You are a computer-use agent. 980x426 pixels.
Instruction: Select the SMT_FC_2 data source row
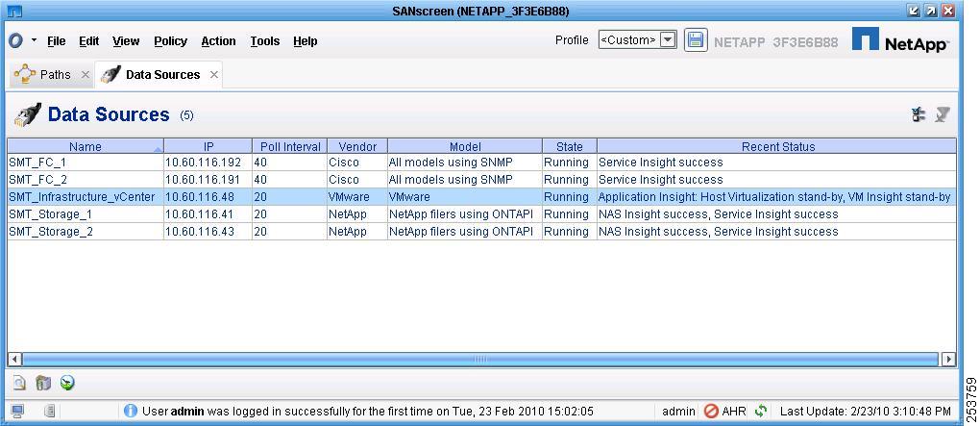(481, 180)
